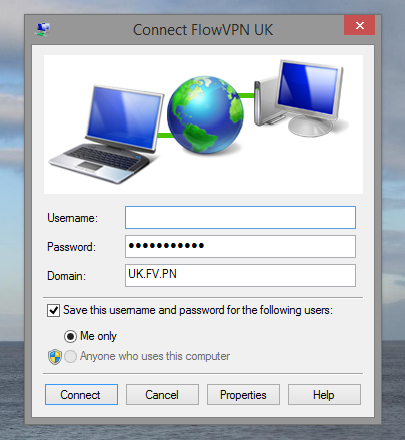Click the globe icon in the banner
This screenshot has height=440, width=405.
205,115
